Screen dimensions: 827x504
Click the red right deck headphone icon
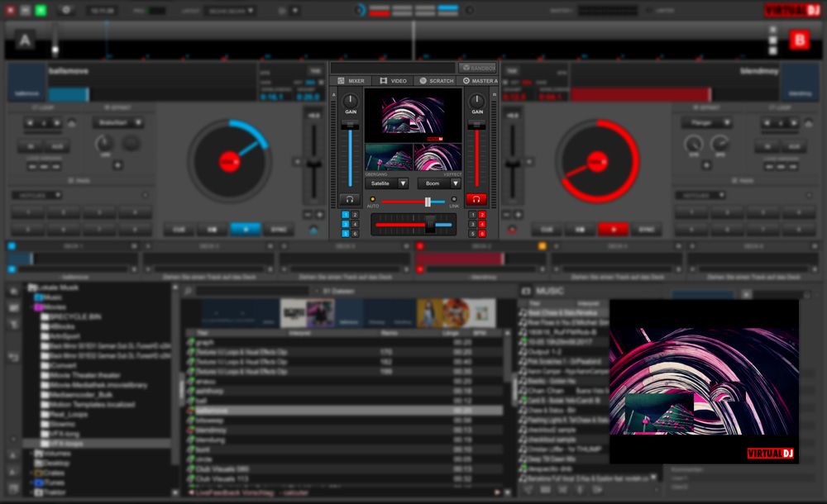point(476,200)
